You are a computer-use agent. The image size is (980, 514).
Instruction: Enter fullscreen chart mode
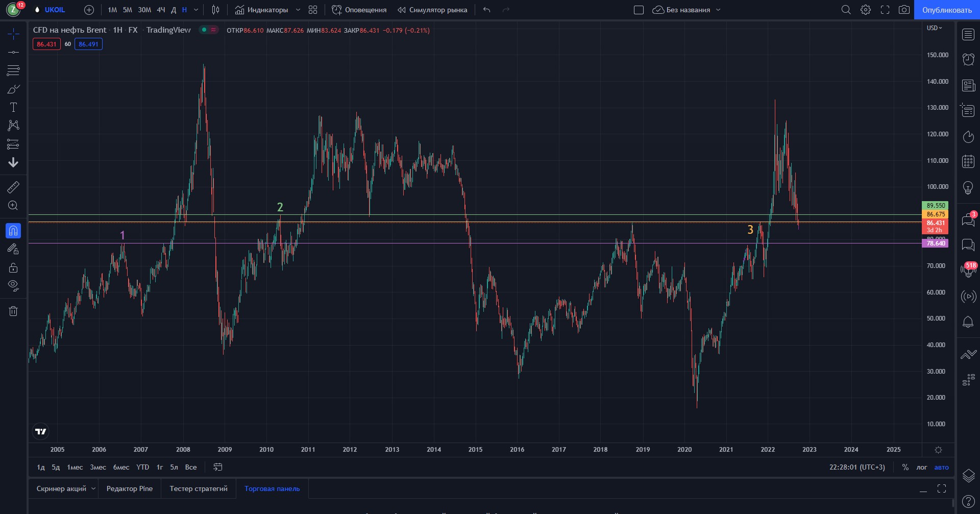[885, 10]
